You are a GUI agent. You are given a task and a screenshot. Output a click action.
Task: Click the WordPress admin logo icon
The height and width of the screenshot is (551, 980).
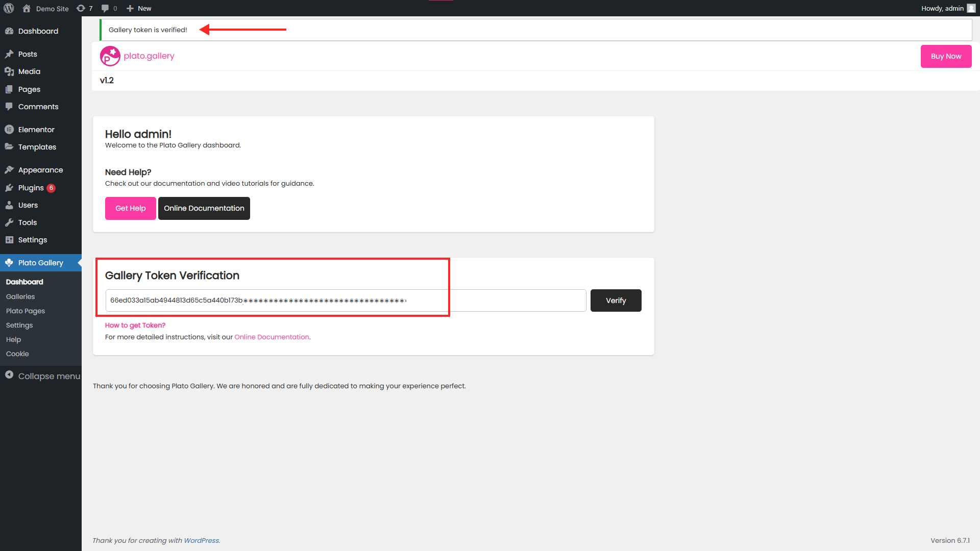[x=9, y=8]
